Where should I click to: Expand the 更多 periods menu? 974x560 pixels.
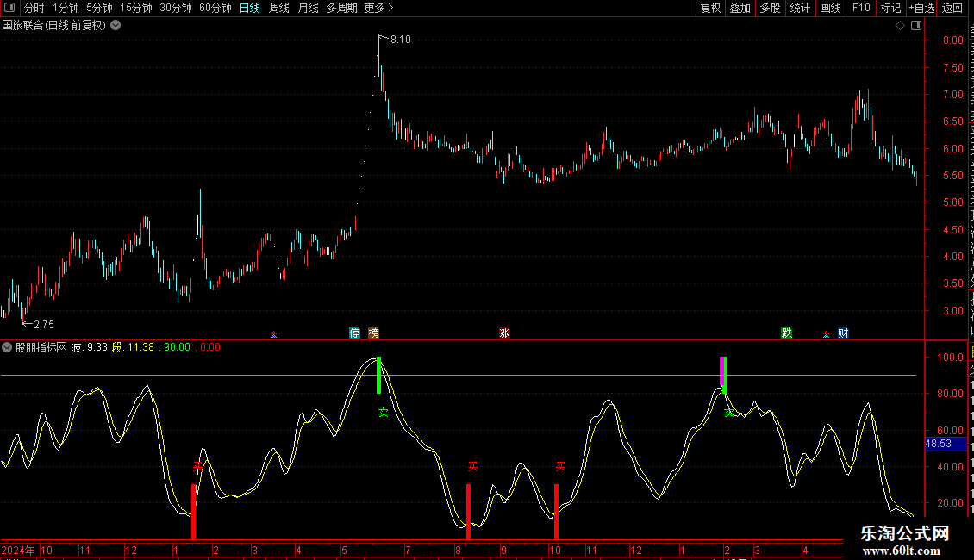[x=378, y=8]
